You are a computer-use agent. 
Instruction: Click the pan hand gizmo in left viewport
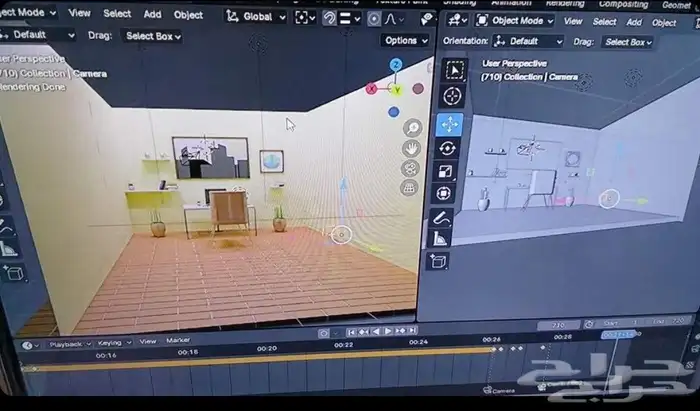tap(411, 149)
